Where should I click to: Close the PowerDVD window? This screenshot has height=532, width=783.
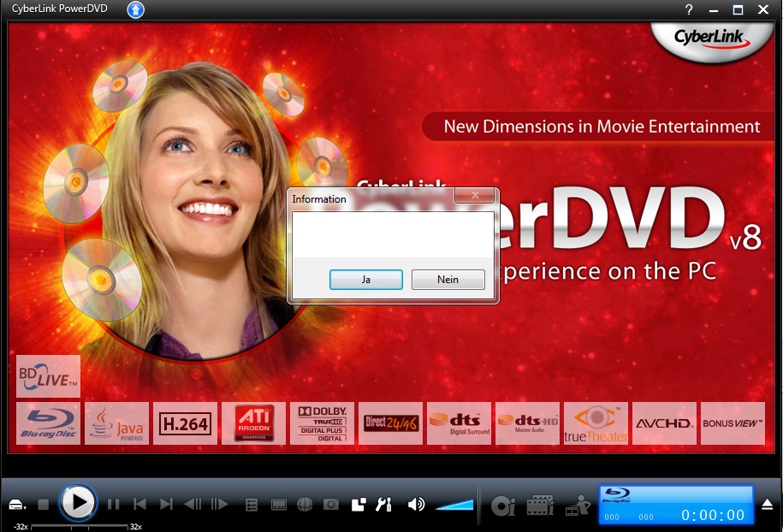tap(763, 9)
